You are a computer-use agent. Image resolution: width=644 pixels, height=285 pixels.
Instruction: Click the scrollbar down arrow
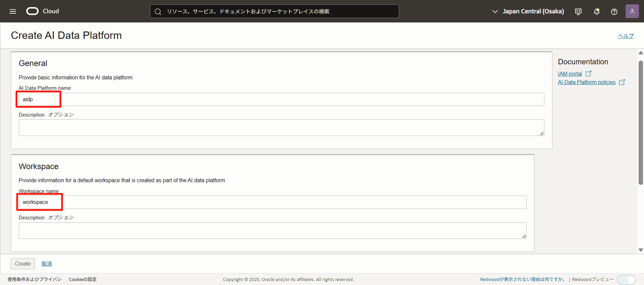641,250
